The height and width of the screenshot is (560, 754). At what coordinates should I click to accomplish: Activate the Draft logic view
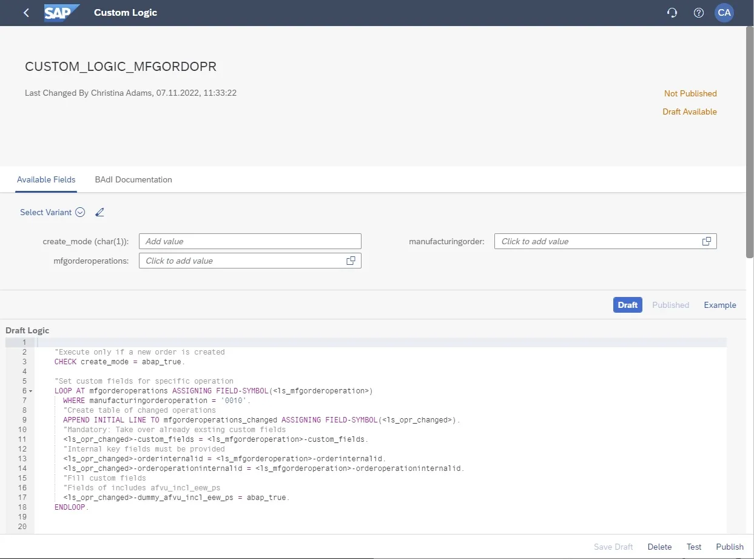[627, 305]
